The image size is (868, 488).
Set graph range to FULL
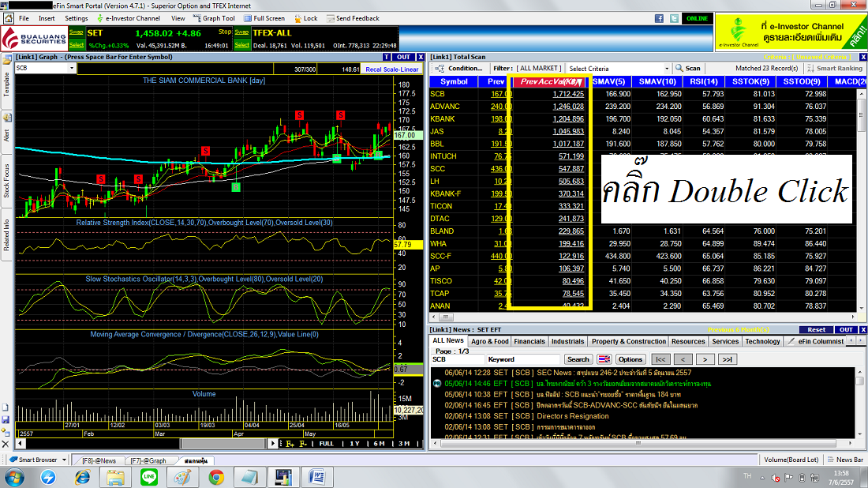(327, 444)
